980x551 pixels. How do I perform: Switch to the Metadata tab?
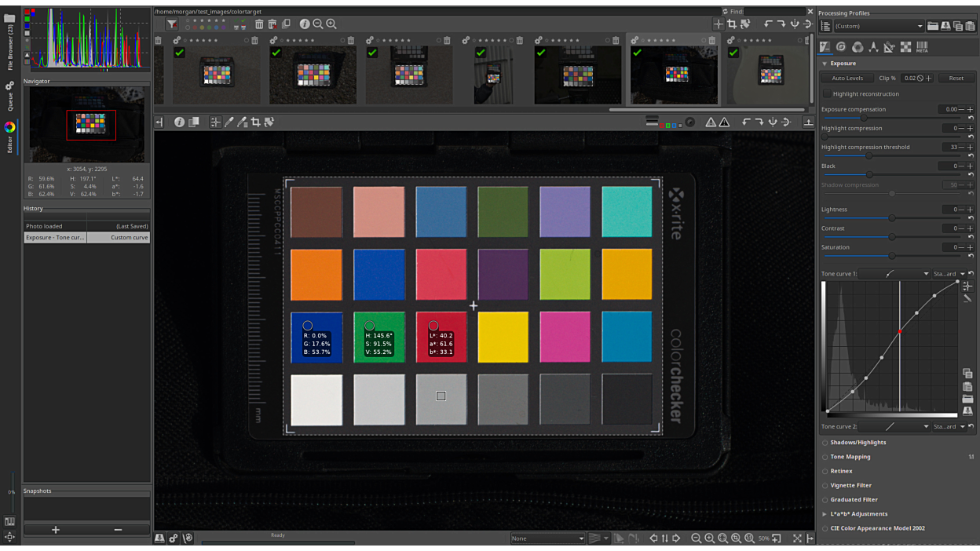[922, 47]
